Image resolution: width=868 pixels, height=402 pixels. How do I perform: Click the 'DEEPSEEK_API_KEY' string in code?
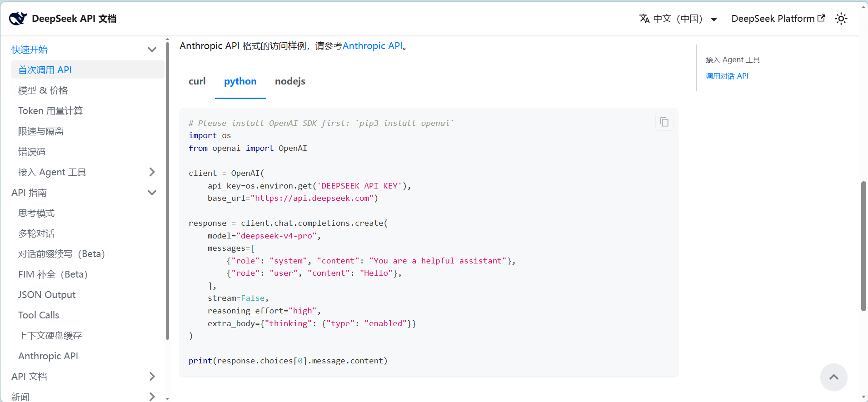pos(359,186)
